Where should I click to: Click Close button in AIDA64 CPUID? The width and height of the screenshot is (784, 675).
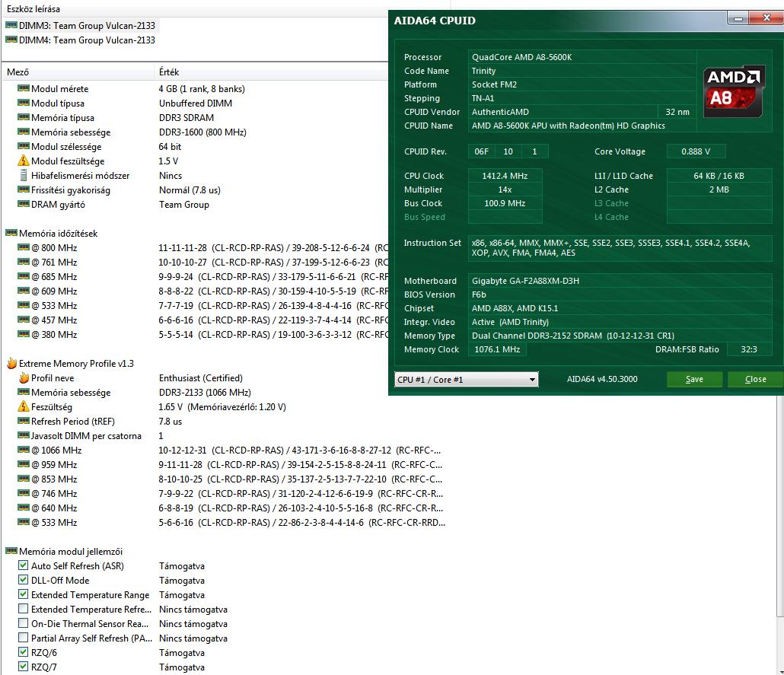755,379
